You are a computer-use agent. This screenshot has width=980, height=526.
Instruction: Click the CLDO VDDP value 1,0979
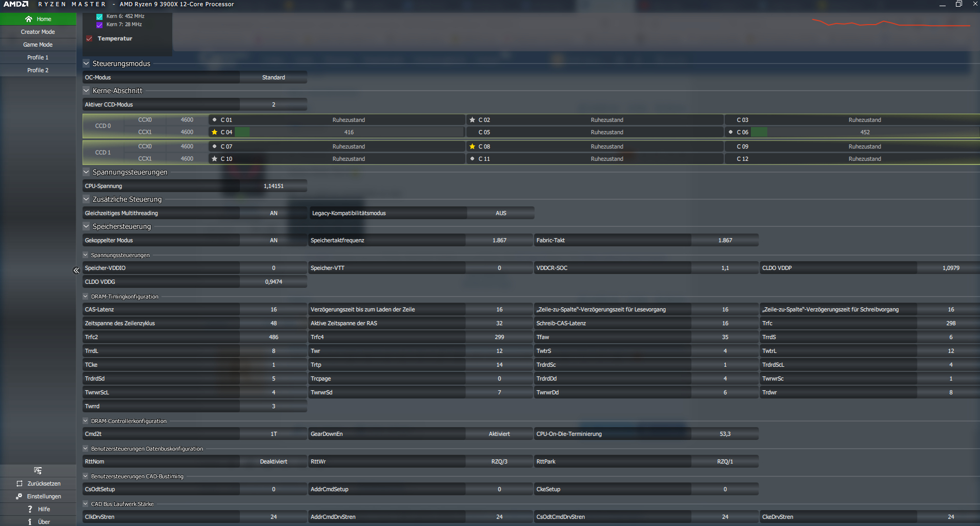coord(951,268)
